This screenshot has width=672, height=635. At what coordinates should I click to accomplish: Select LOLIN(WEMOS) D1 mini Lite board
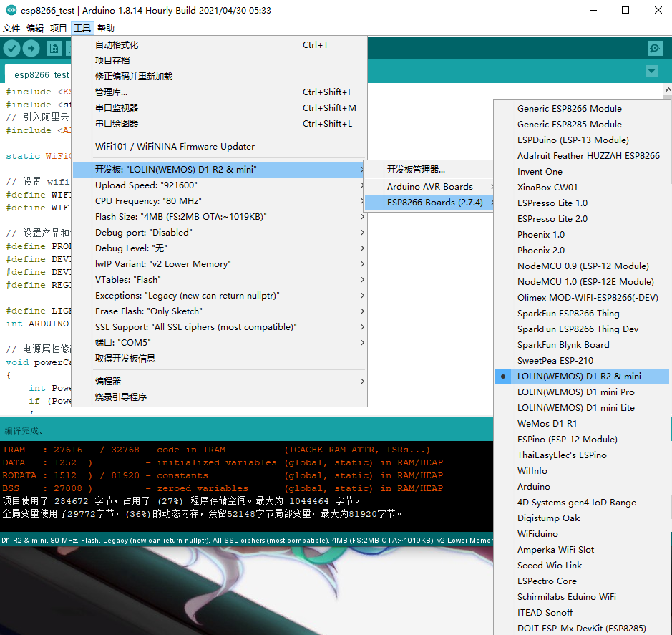582,408
